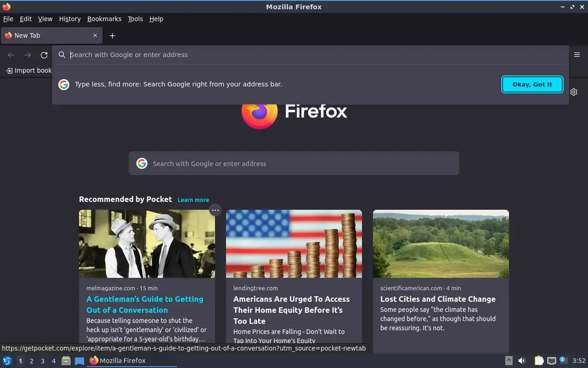This screenshot has height=368, width=588.
Task: Open A Gentleman's Guide to Getting Out article
Action: 145,305
